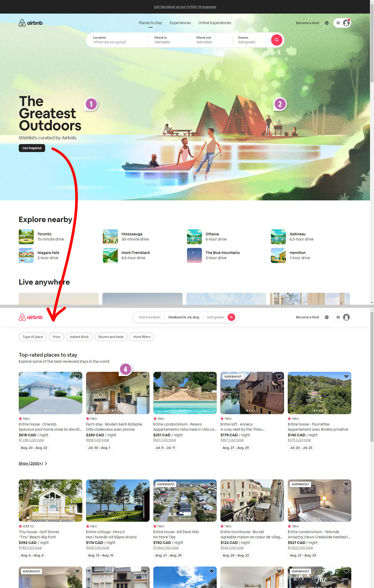Click the Toronto destination thumbnail icon
The height and width of the screenshot is (588, 374).
[26, 237]
